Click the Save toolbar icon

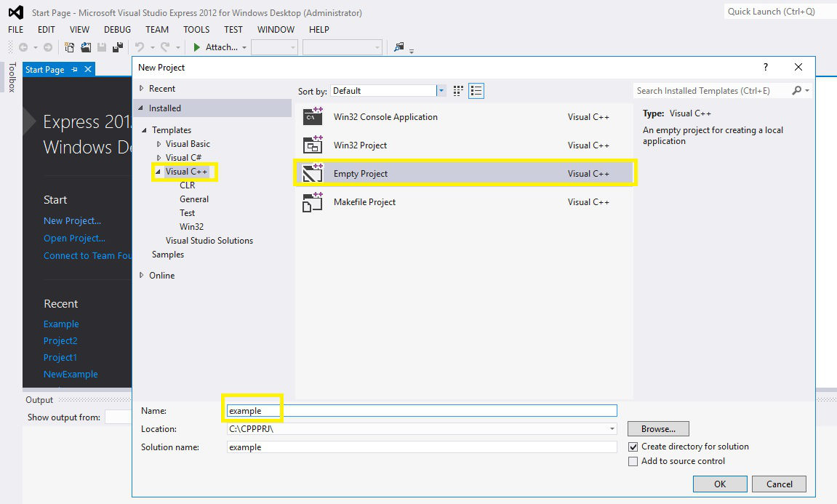101,47
